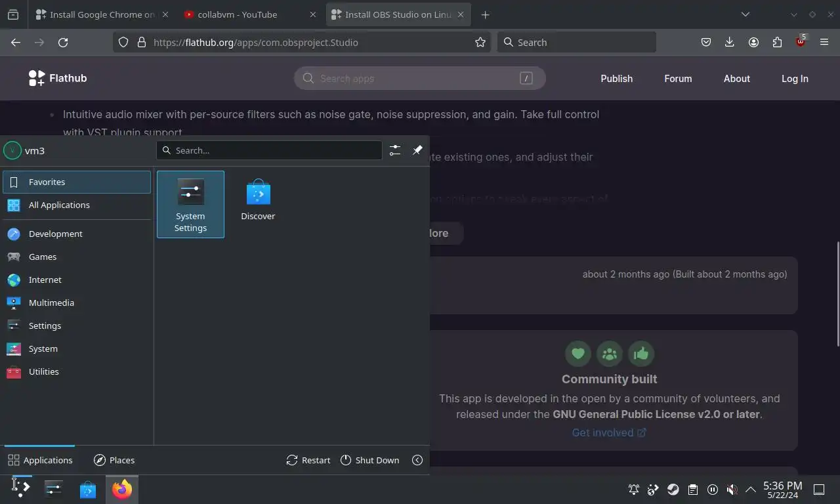The width and height of the screenshot is (840, 504).
Task: Switch to the Applications tab
Action: [x=40, y=460]
